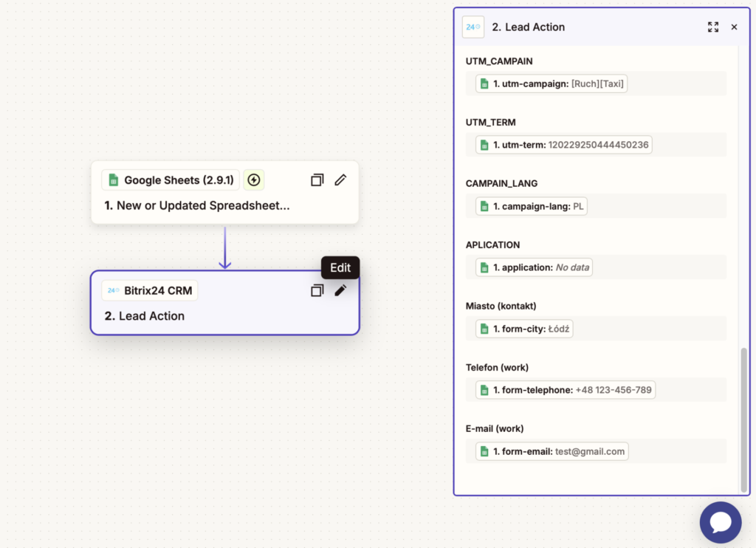Select the Bitrix24 CRM app badge
This screenshot has width=756, height=548.
(x=150, y=290)
